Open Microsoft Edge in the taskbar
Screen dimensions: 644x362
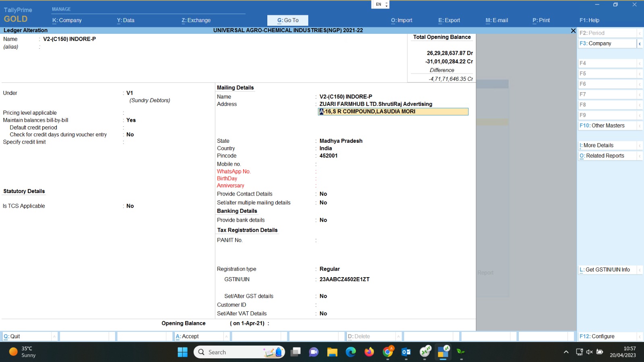pos(351,352)
